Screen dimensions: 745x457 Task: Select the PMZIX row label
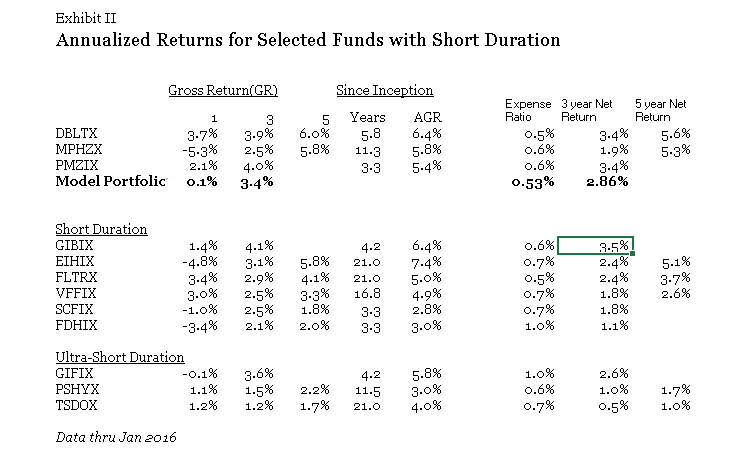(75, 165)
